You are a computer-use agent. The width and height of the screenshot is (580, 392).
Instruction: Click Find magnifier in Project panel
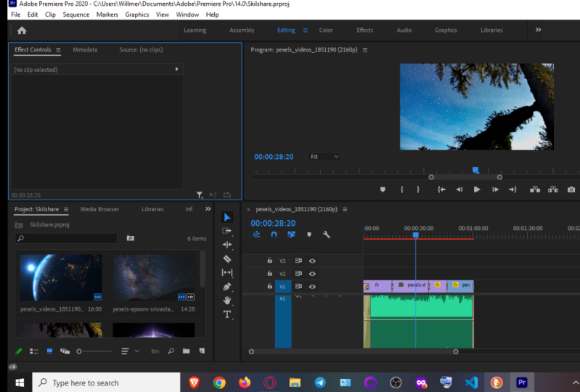point(171,351)
